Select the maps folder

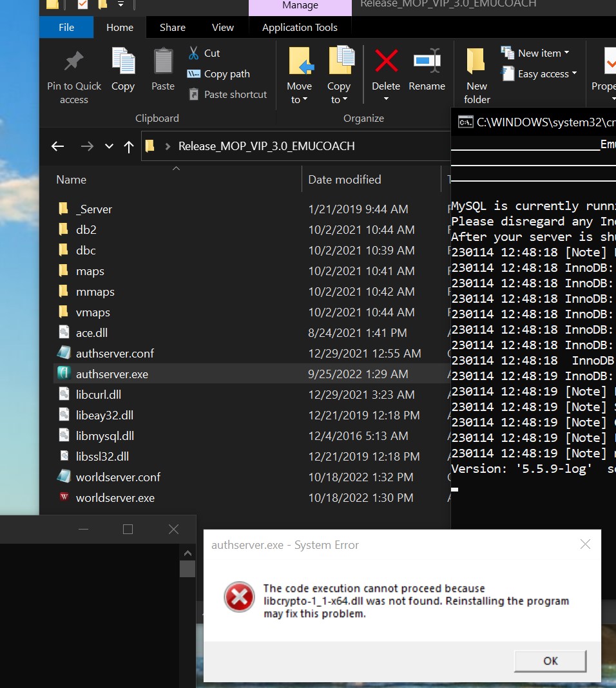90,271
